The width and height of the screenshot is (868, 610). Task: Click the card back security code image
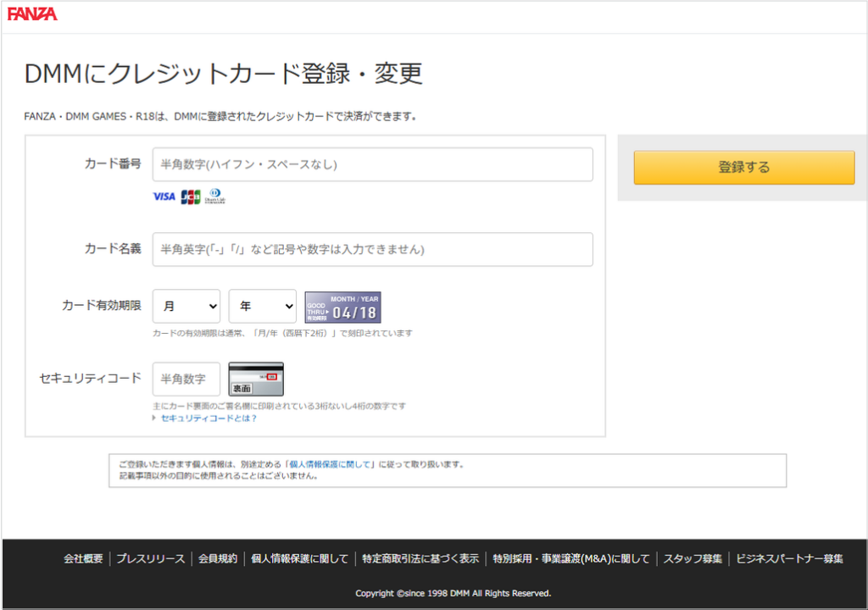click(256, 380)
